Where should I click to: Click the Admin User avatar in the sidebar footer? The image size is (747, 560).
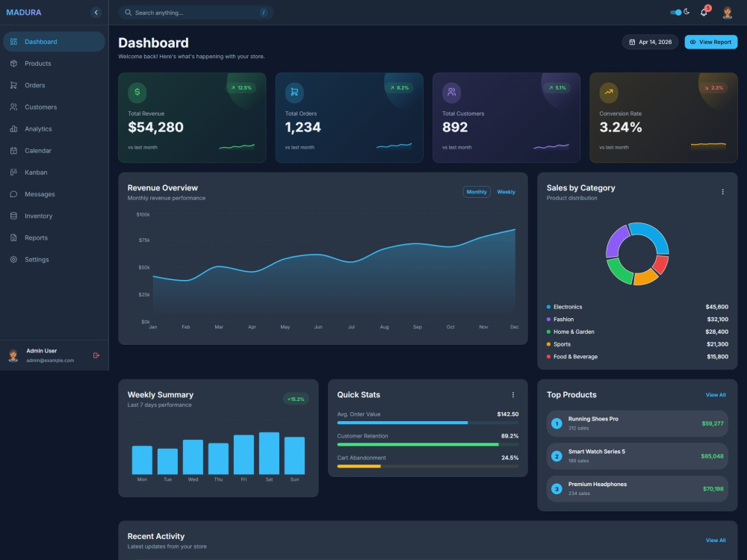click(13, 355)
